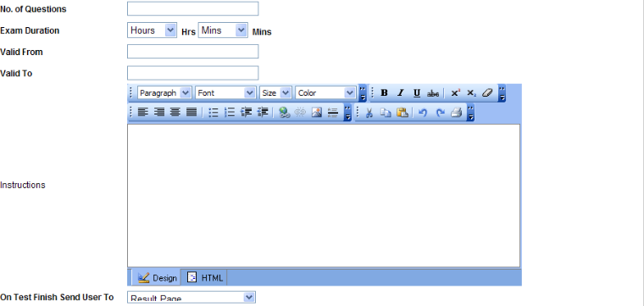Insert a horizontal rule

tap(333, 112)
